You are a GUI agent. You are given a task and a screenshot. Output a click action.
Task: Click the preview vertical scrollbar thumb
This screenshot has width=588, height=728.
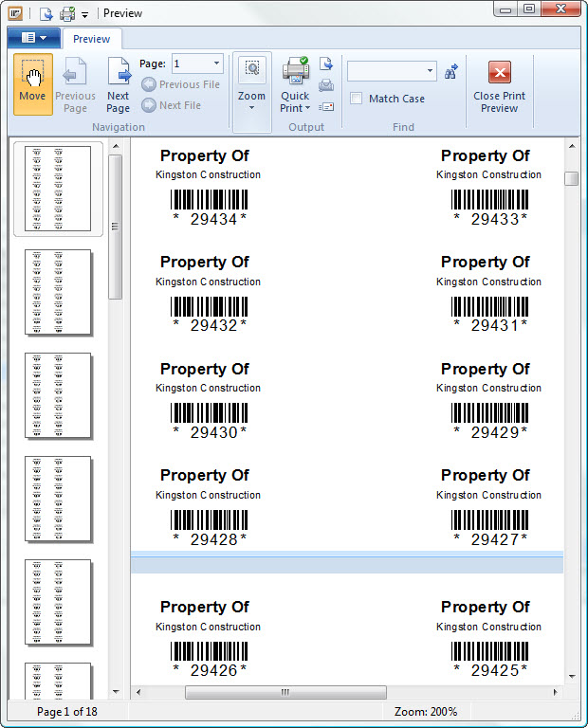point(572,178)
